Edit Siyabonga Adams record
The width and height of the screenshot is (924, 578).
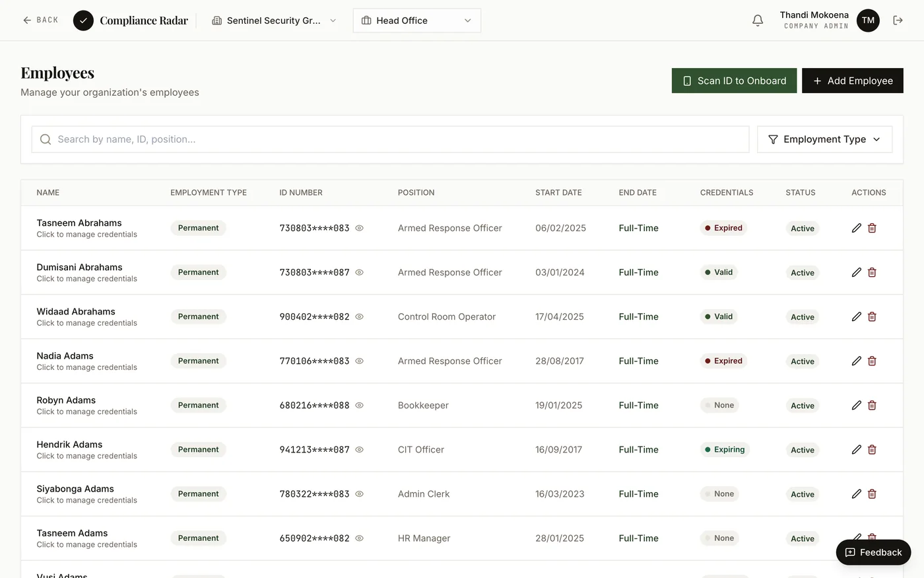point(857,493)
